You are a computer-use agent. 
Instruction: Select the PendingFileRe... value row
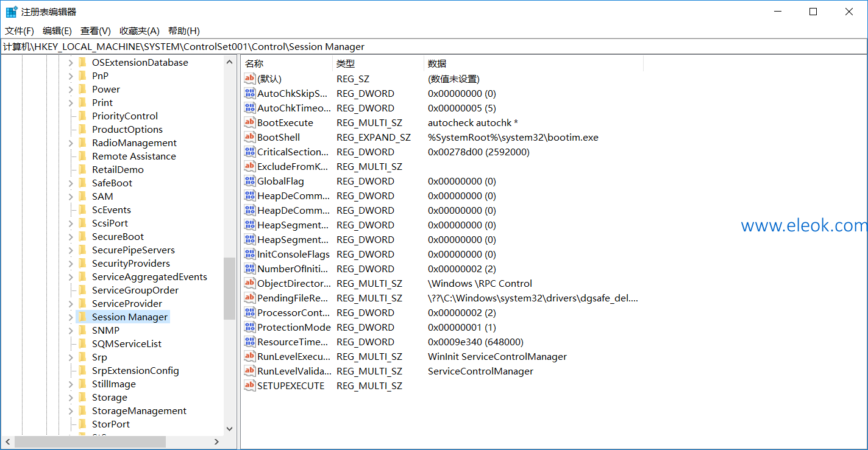tap(441, 298)
